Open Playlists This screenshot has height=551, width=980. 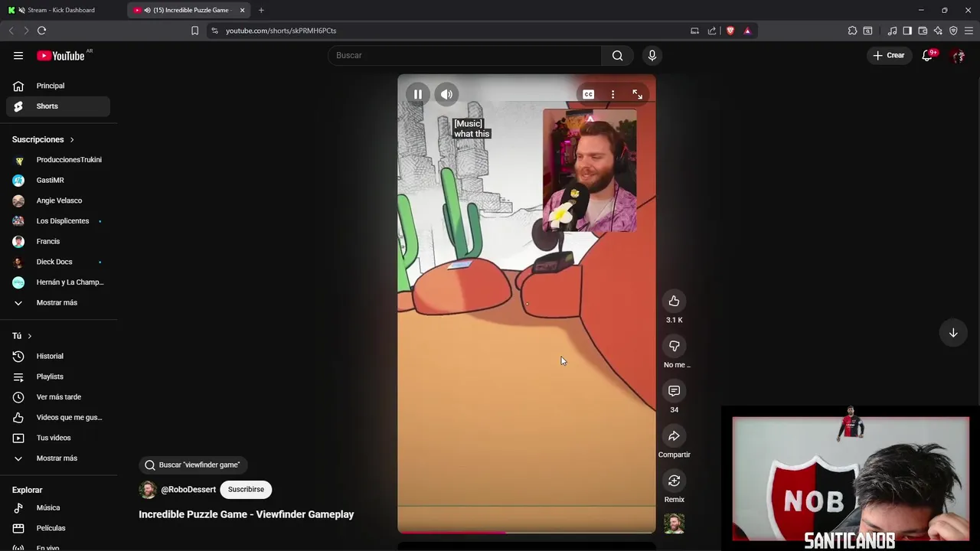(58, 377)
